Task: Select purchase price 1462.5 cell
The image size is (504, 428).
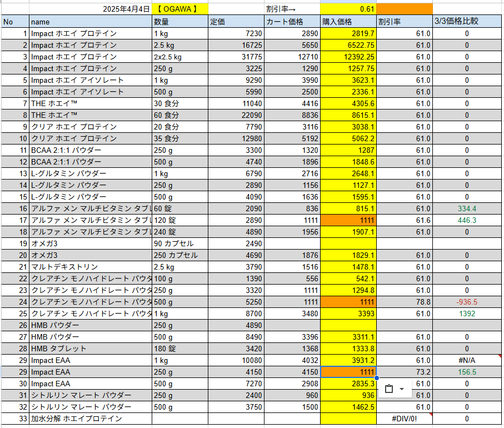Action: click(348, 407)
